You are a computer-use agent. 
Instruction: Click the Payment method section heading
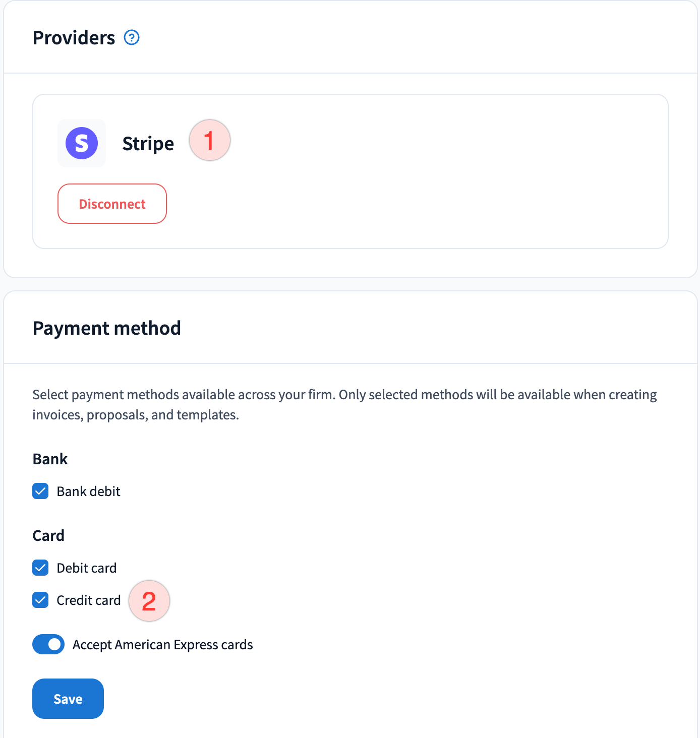tap(107, 328)
